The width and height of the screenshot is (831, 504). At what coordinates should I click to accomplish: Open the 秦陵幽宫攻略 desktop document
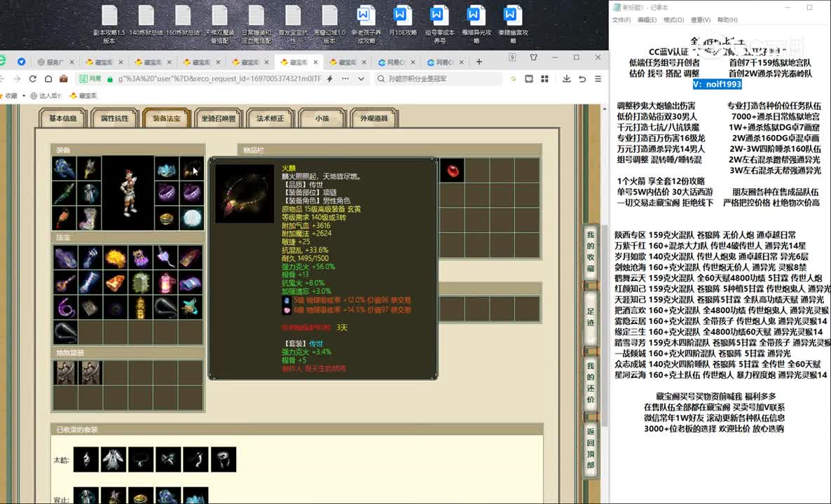click(x=512, y=24)
